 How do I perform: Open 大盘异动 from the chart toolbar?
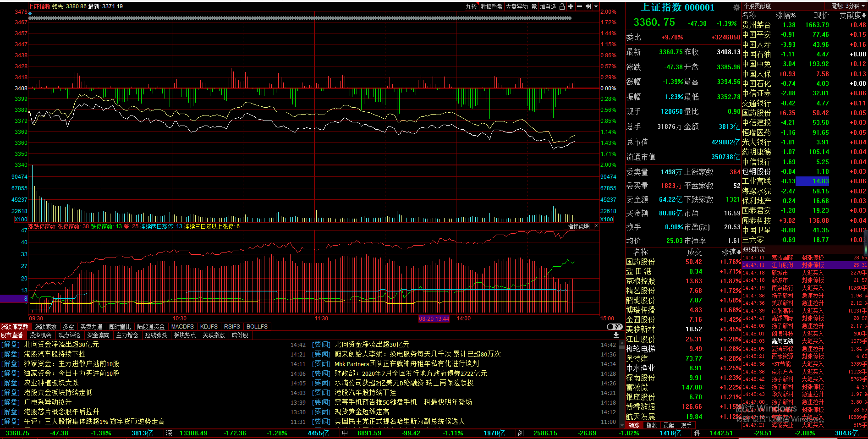[x=516, y=6]
